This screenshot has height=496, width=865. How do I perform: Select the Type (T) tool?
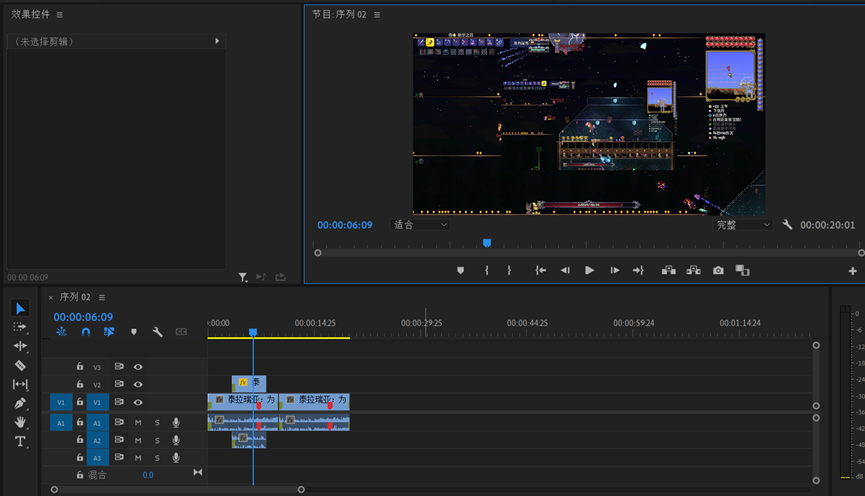coord(20,441)
